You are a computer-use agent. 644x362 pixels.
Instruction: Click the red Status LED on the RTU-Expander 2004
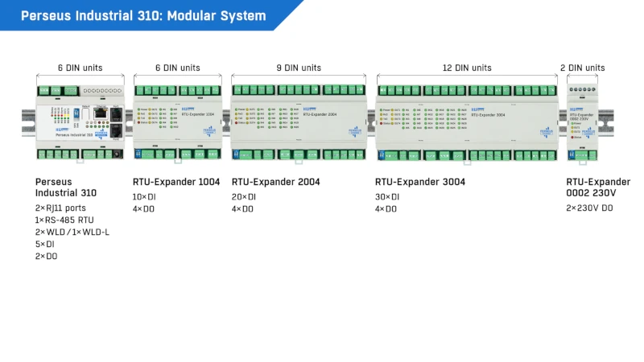click(236, 123)
